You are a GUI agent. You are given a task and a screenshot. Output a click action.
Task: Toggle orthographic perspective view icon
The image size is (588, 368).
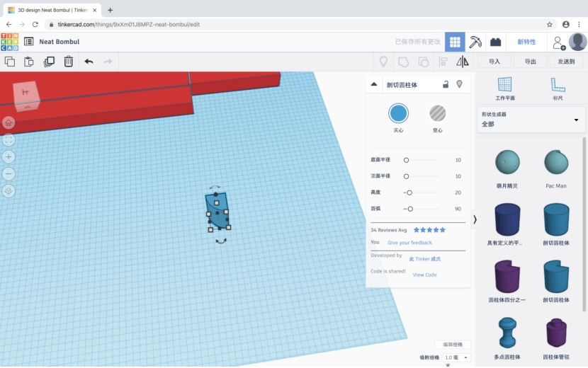coord(9,191)
